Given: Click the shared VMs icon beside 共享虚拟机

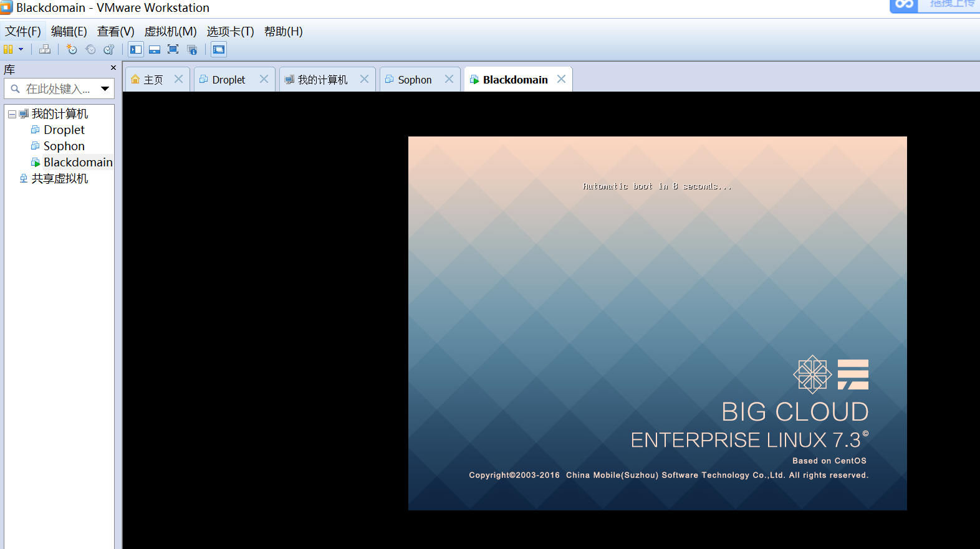Looking at the screenshot, I should (x=24, y=178).
